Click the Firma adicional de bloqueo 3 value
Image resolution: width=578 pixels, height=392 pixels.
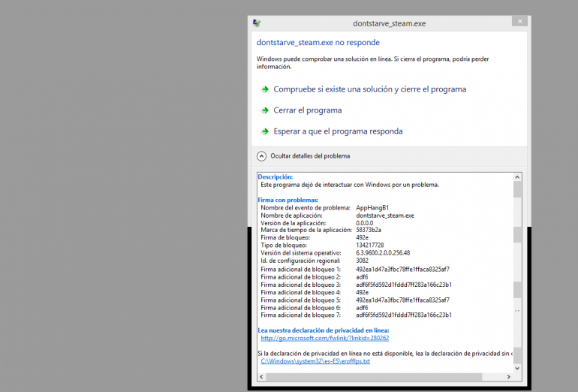(404, 285)
